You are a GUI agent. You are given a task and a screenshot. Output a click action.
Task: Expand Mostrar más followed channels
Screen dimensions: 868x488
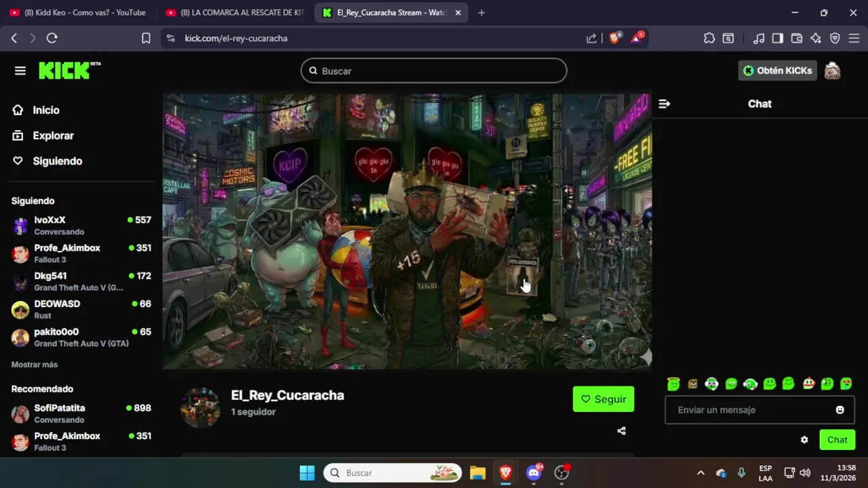tap(35, 365)
